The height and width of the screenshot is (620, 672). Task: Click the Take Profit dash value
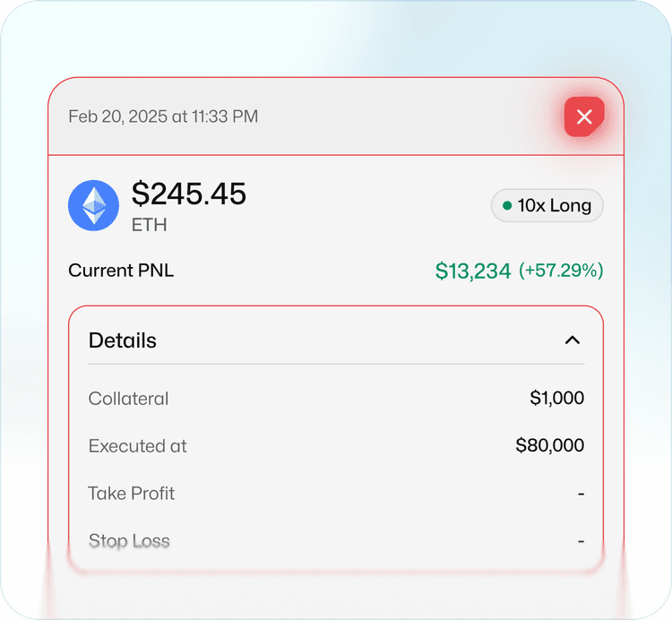pyautogui.click(x=581, y=494)
